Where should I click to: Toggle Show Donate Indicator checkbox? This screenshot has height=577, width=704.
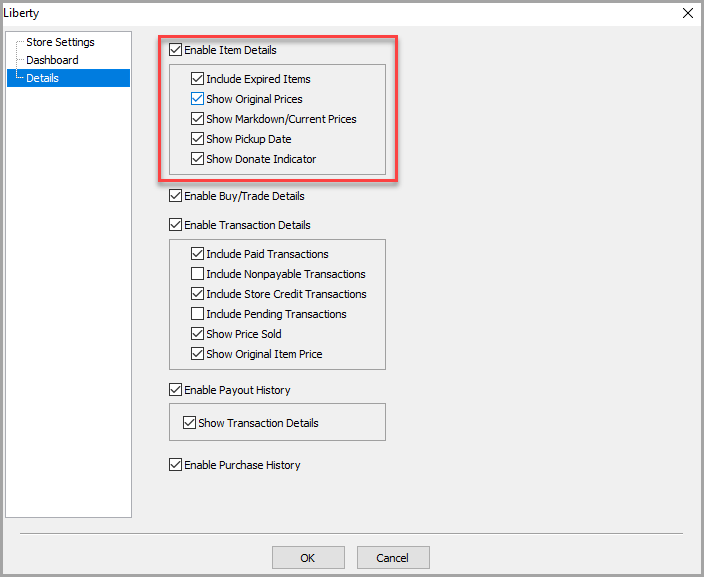pos(198,159)
